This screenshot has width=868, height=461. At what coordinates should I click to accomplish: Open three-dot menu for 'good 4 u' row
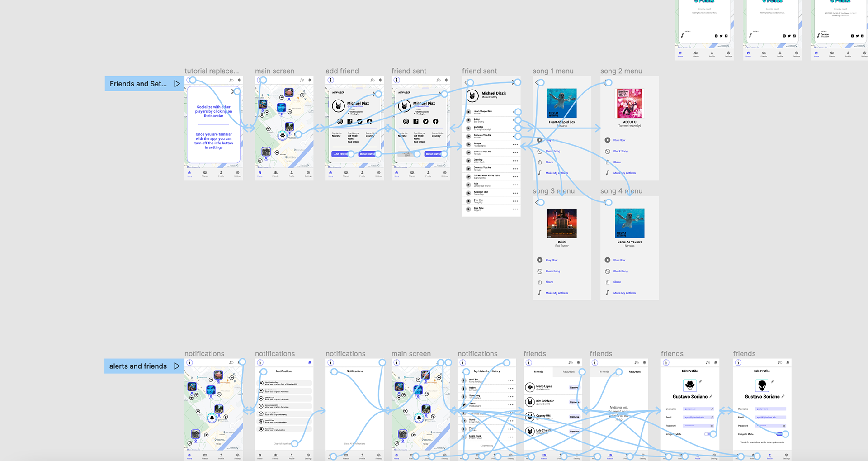pos(510,380)
